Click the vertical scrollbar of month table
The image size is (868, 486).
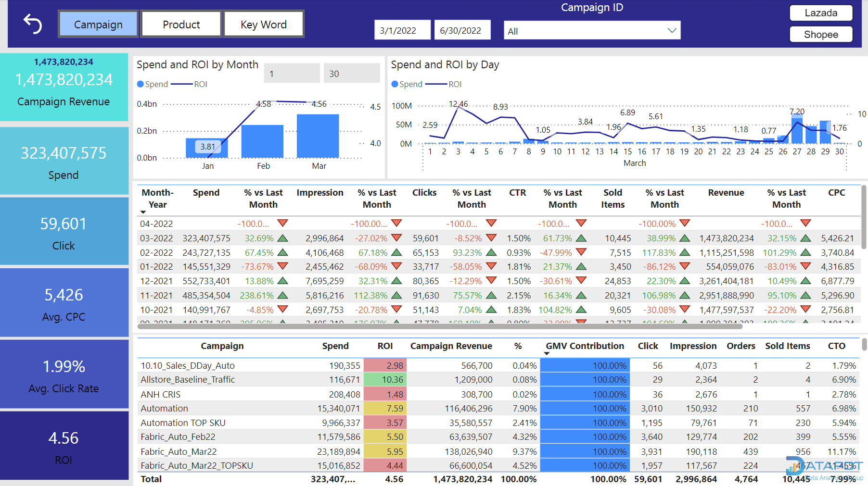click(864, 217)
